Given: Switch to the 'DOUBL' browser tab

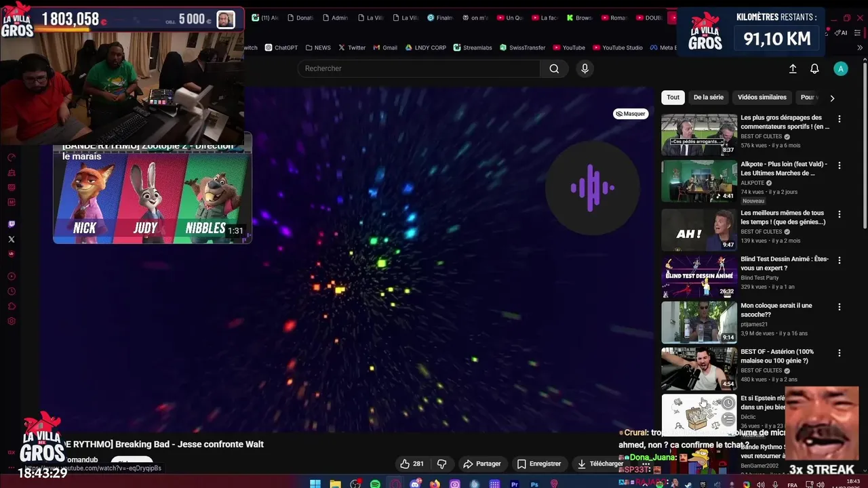Looking at the screenshot, I should (650, 18).
